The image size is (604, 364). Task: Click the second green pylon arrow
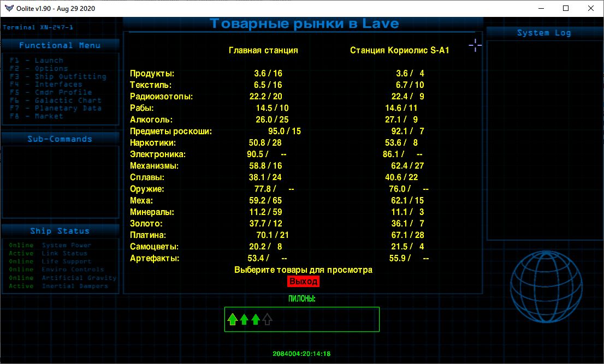pyautogui.click(x=244, y=319)
